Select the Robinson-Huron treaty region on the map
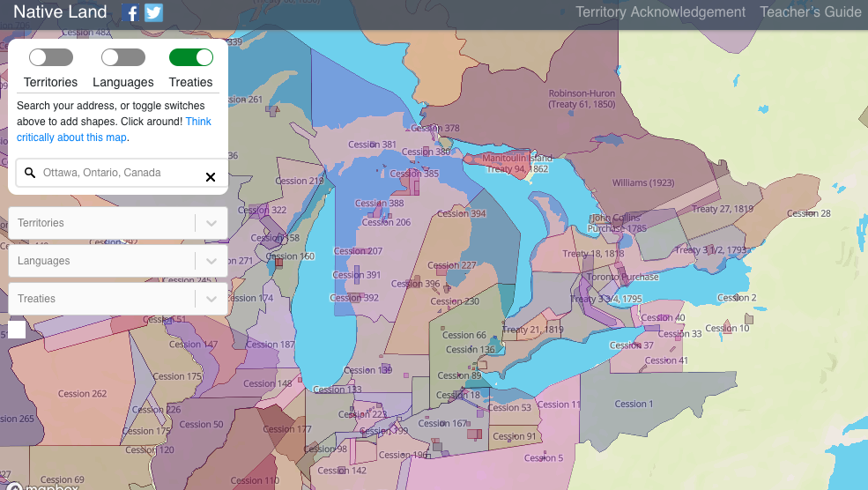Image resolution: width=868 pixels, height=490 pixels. tap(581, 99)
